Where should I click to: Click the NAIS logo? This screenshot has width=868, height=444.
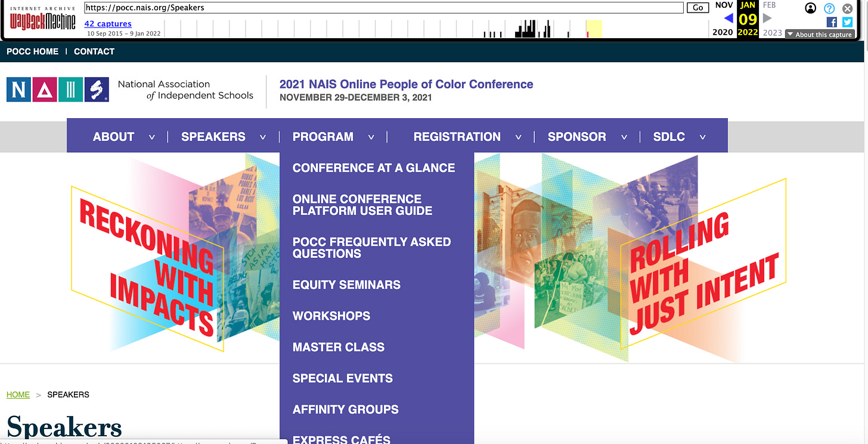click(58, 90)
